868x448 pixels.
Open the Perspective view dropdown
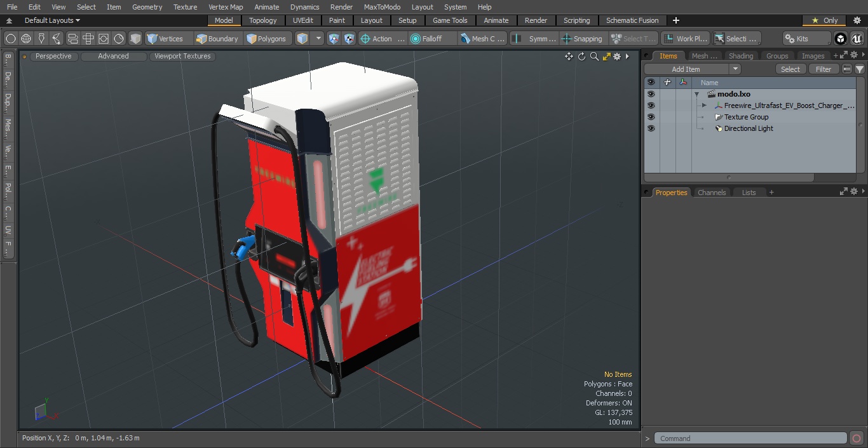(x=53, y=57)
